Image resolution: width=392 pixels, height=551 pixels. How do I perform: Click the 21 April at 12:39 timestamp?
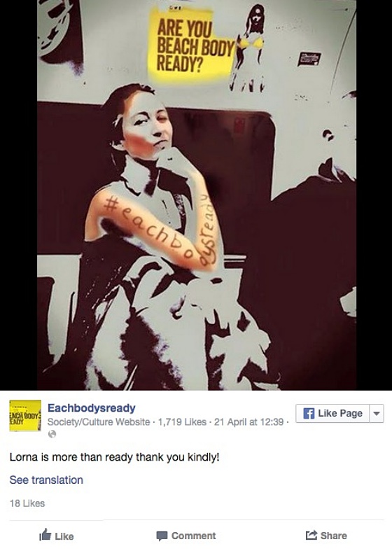point(248,421)
